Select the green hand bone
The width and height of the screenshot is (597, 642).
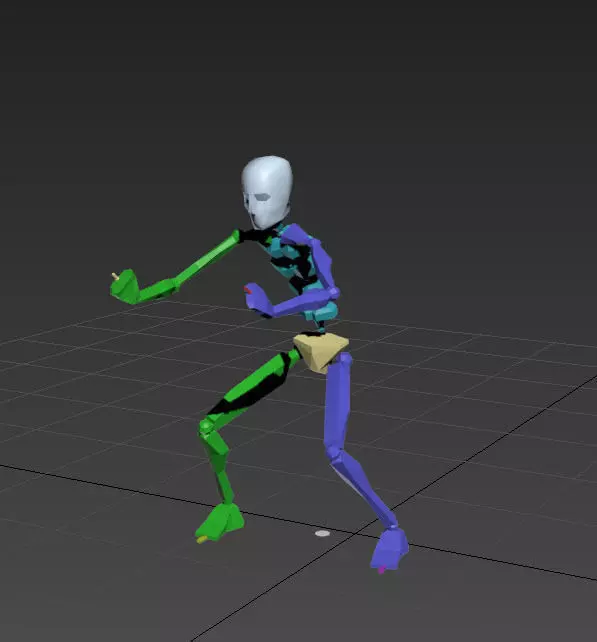[x=125, y=287]
